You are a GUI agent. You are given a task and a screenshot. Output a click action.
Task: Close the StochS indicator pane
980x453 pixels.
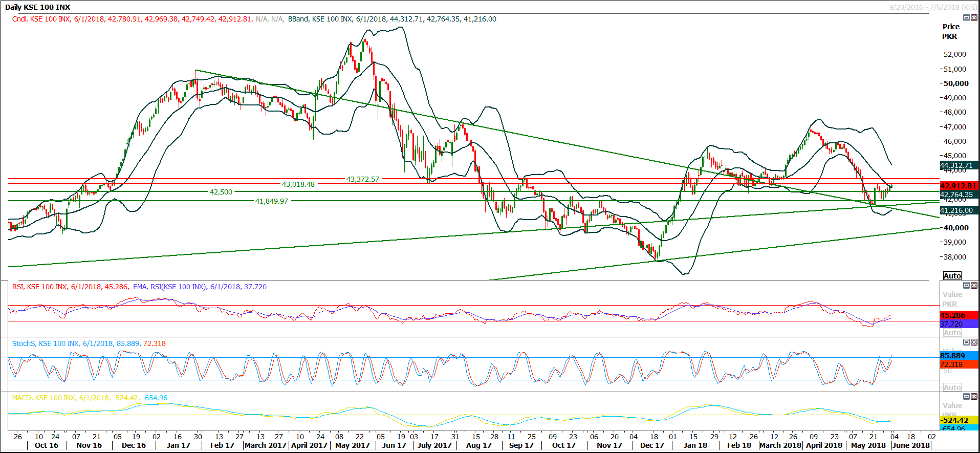pos(974,342)
